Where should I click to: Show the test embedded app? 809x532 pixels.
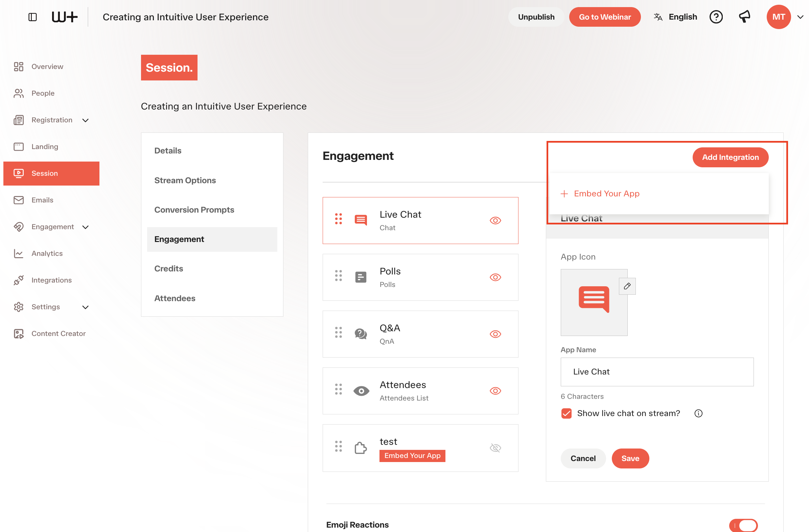click(x=495, y=448)
